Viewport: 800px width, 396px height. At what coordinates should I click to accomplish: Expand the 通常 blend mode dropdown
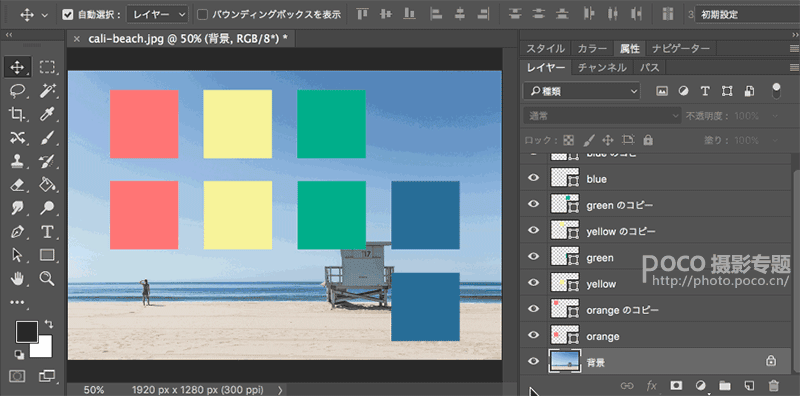(602, 116)
